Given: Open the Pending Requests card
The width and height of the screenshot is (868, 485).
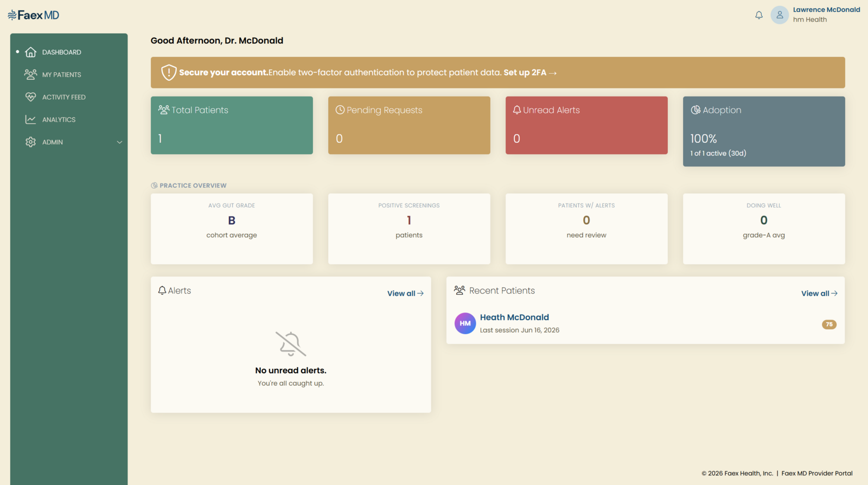Looking at the screenshot, I should (409, 125).
